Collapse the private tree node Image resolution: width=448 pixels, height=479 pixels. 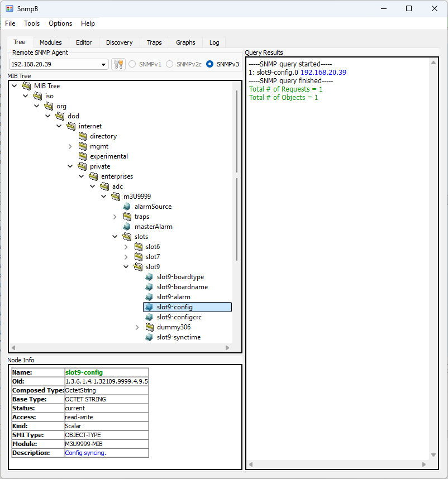(70, 166)
